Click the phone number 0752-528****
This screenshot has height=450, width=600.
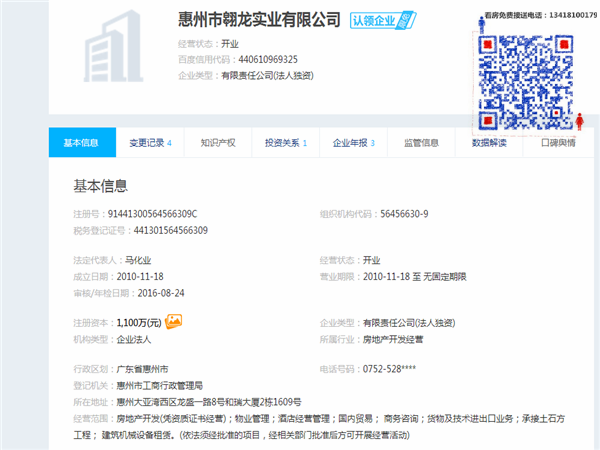click(389, 369)
